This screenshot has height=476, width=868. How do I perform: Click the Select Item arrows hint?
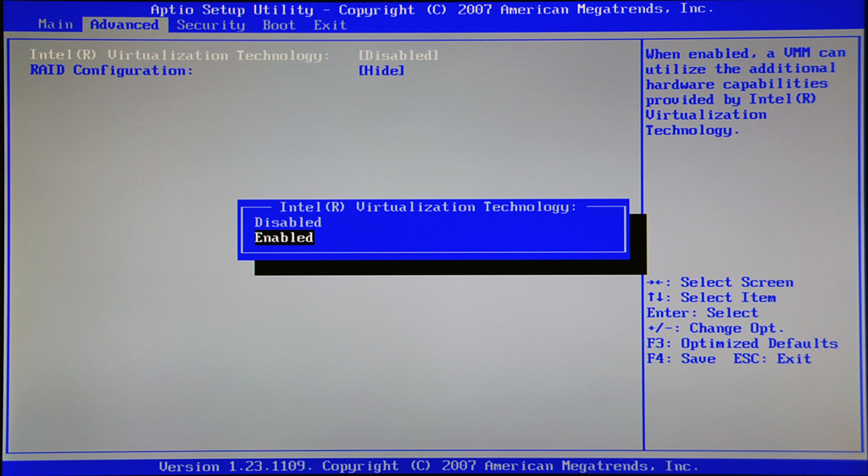(710, 298)
